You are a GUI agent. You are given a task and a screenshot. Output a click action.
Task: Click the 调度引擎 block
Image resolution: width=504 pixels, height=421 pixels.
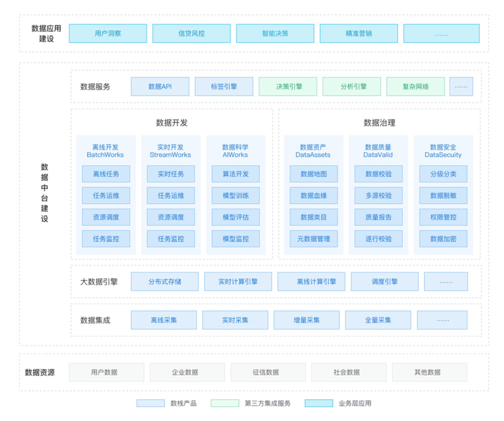[385, 282]
